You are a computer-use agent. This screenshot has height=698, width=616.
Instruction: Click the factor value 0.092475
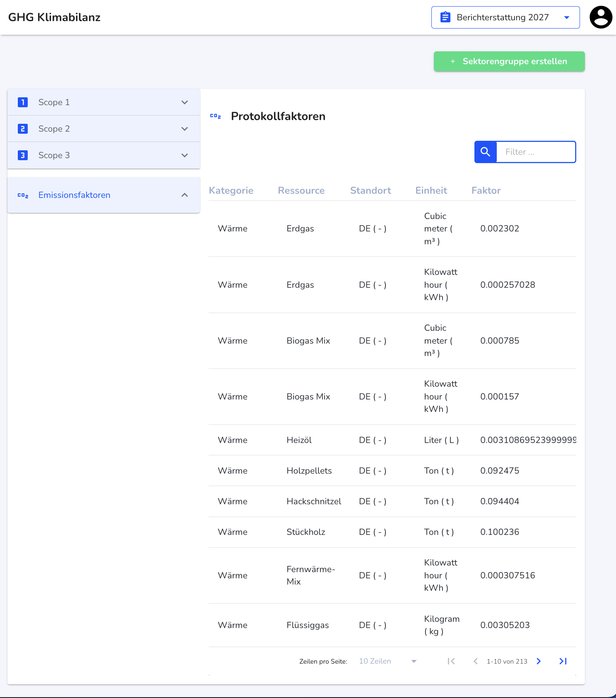(500, 471)
